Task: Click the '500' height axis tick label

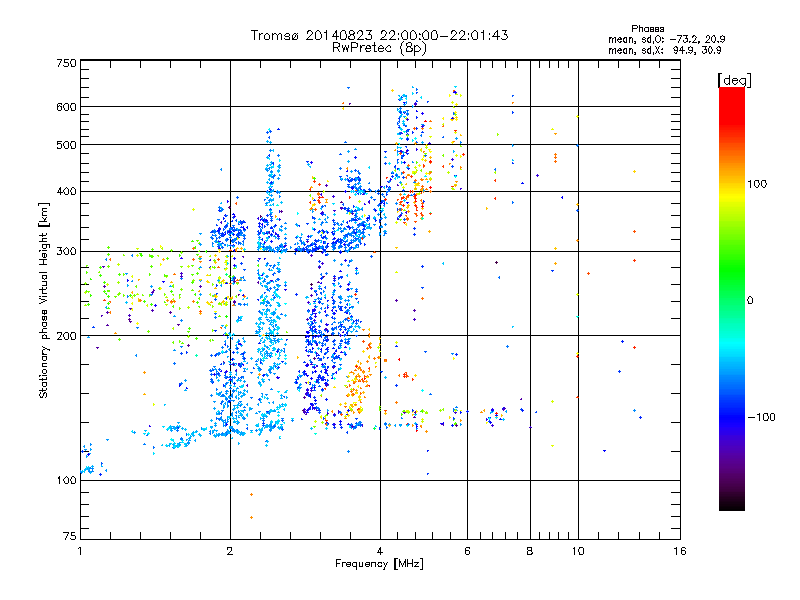Action: [67, 145]
